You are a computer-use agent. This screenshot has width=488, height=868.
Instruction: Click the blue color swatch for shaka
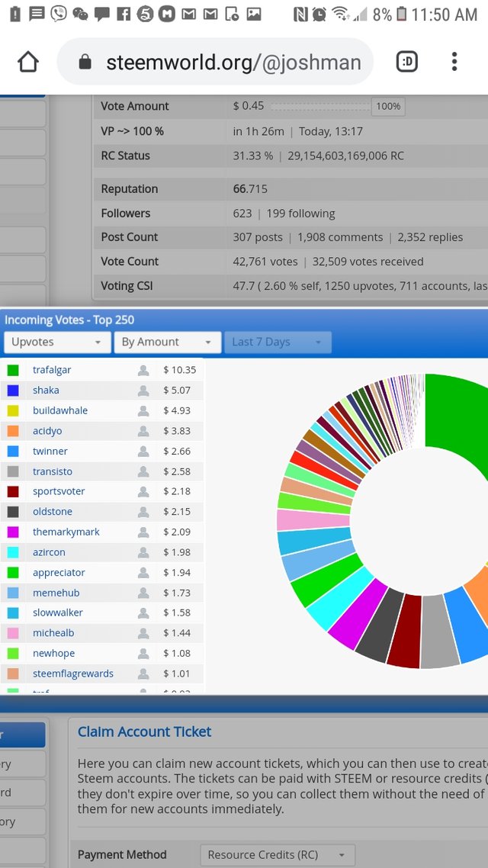(13, 391)
